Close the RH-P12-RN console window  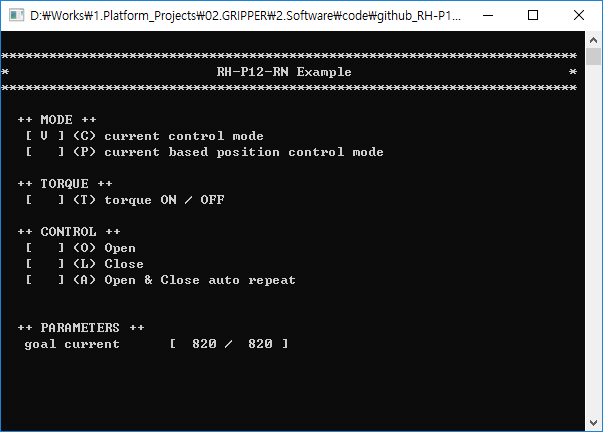click(579, 16)
